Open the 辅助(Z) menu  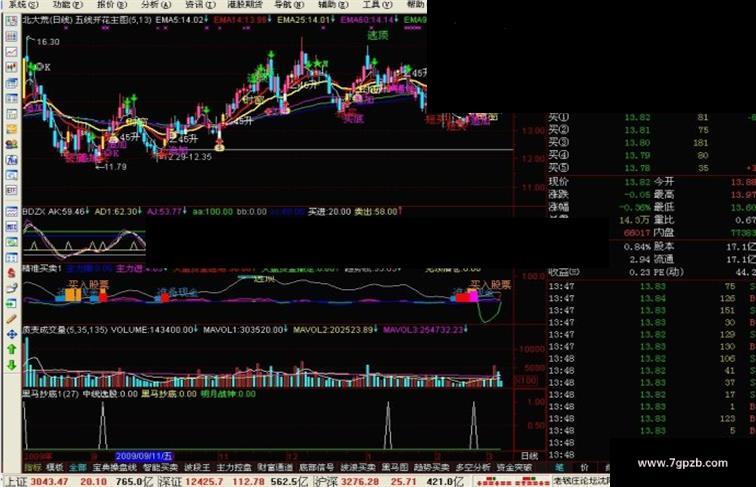[333, 4]
